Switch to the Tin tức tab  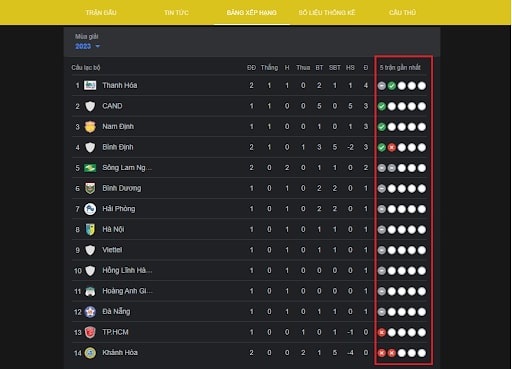click(x=176, y=13)
